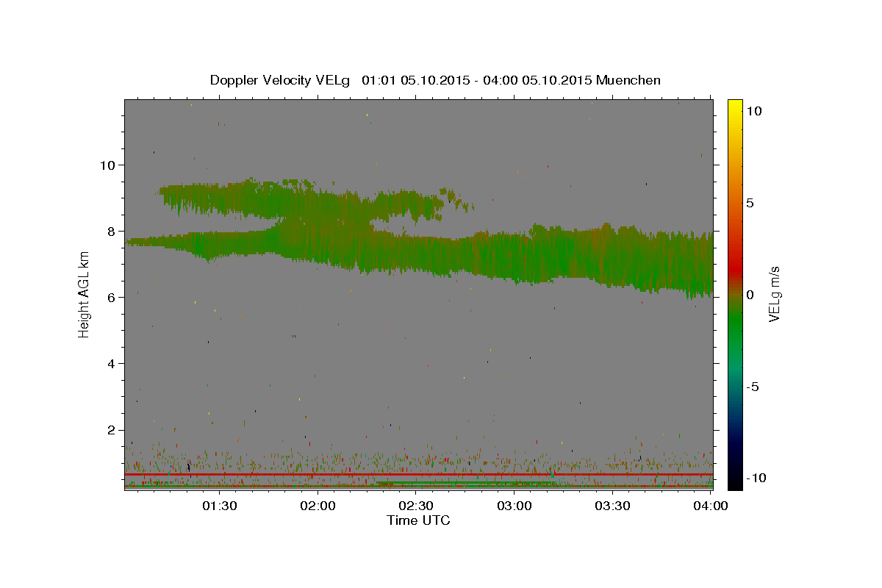The width and height of the screenshot is (882, 588).
Task: Click the colorbar value -5 label
Action: pyautogui.click(x=752, y=387)
